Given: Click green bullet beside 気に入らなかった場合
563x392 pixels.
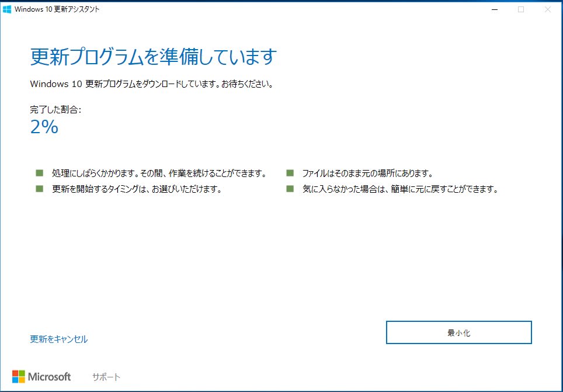Looking at the screenshot, I should 290,189.
